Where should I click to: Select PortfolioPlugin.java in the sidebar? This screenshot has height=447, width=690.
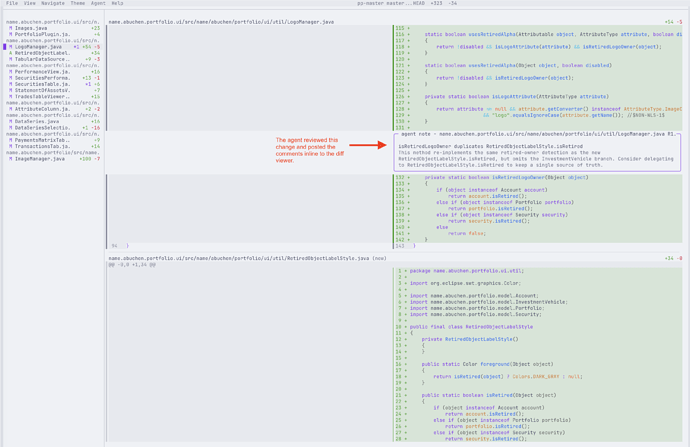click(42, 34)
